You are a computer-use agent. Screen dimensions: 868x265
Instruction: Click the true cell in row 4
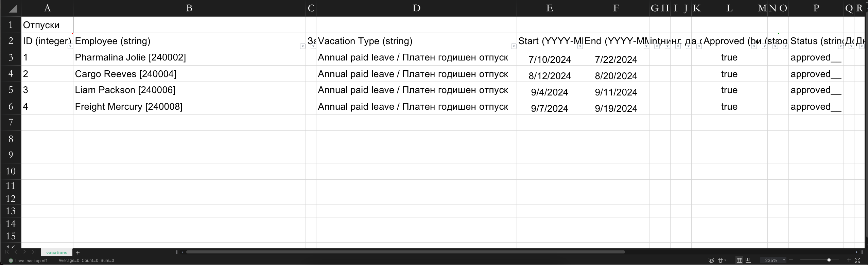pyautogui.click(x=729, y=74)
